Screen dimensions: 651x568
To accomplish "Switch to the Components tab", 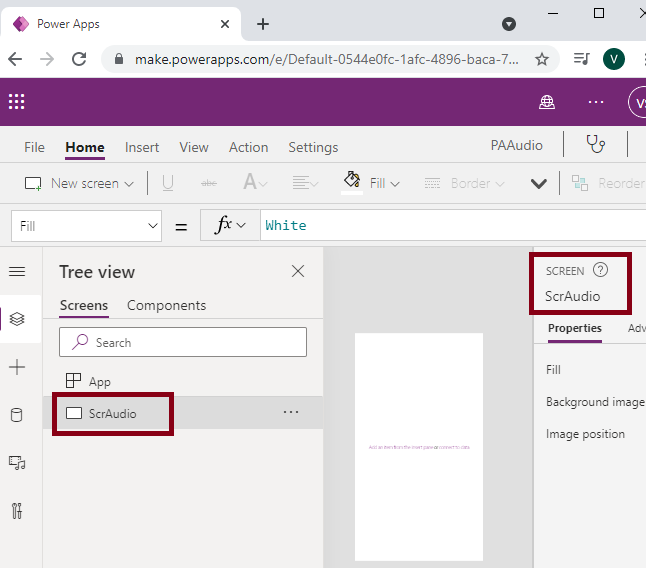I will [x=166, y=306].
